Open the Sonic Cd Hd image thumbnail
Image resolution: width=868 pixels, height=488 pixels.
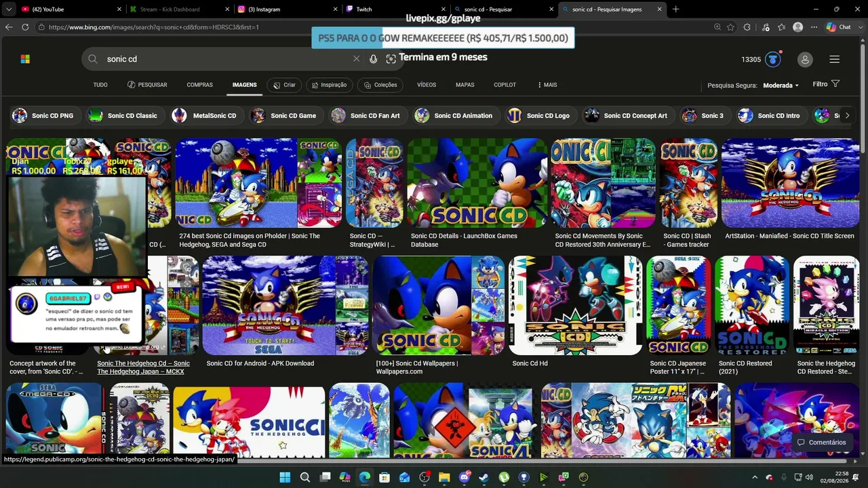(575, 306)
